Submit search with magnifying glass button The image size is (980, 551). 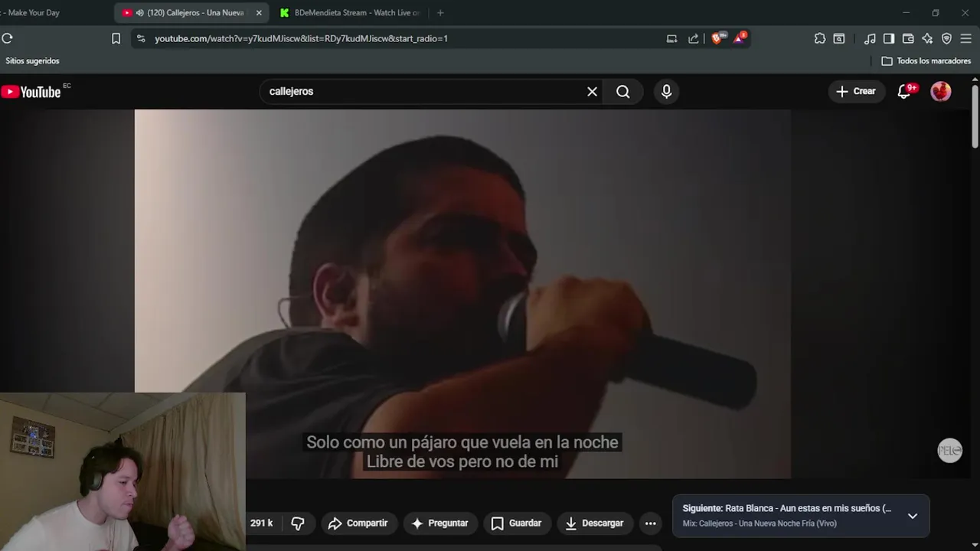623,91
